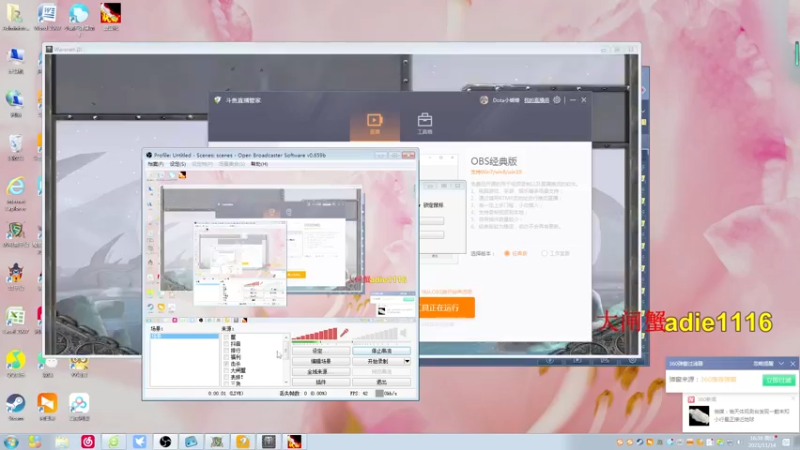This screenshot has height=450, width=800.
Task: Toggle the 排行 source checkbox in OBS
Action: click(226, 351)
